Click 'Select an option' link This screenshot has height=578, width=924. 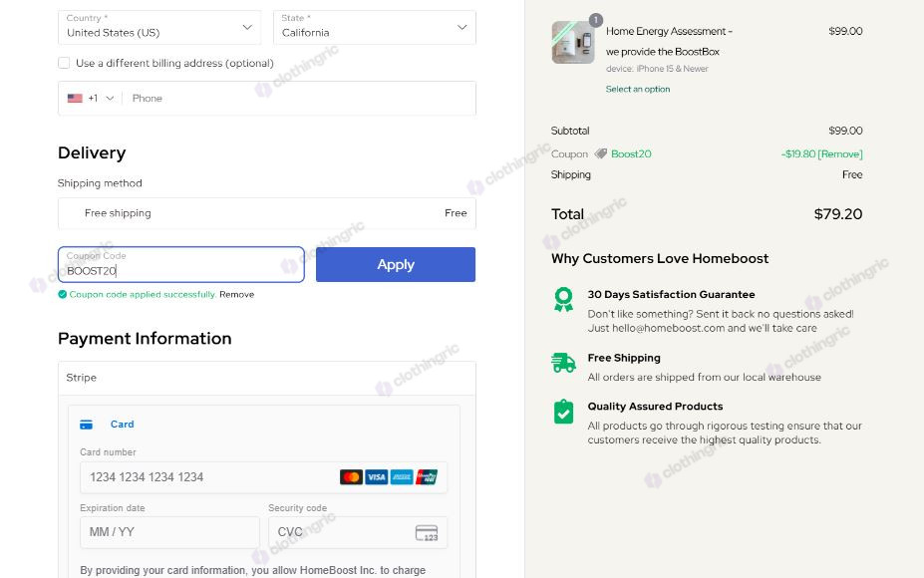[x=638, y=89]
